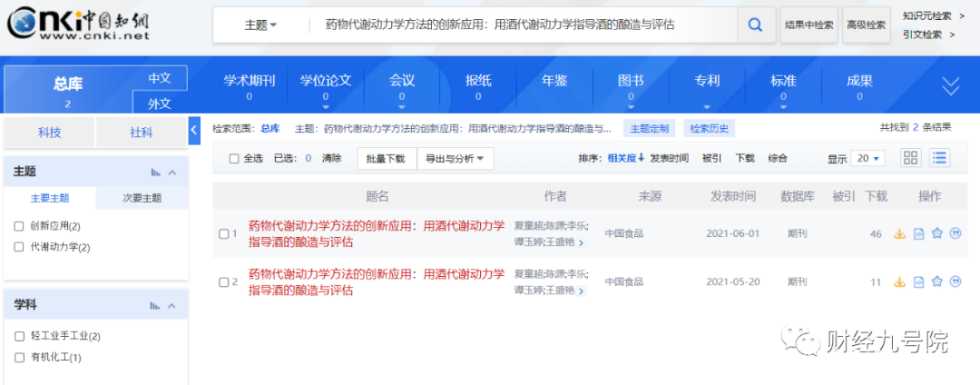Expand more authors arrow in second result
This screenshot has width=980, height=385.
tap(582, 291)
